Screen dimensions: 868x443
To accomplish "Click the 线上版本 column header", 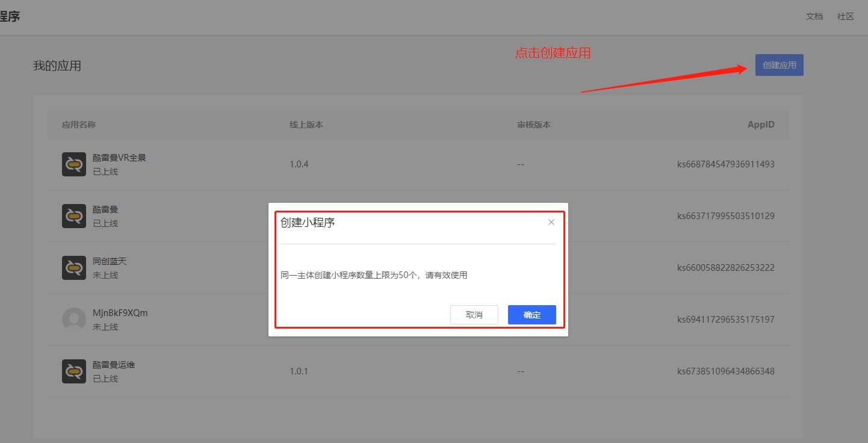I will pos(306,125).
